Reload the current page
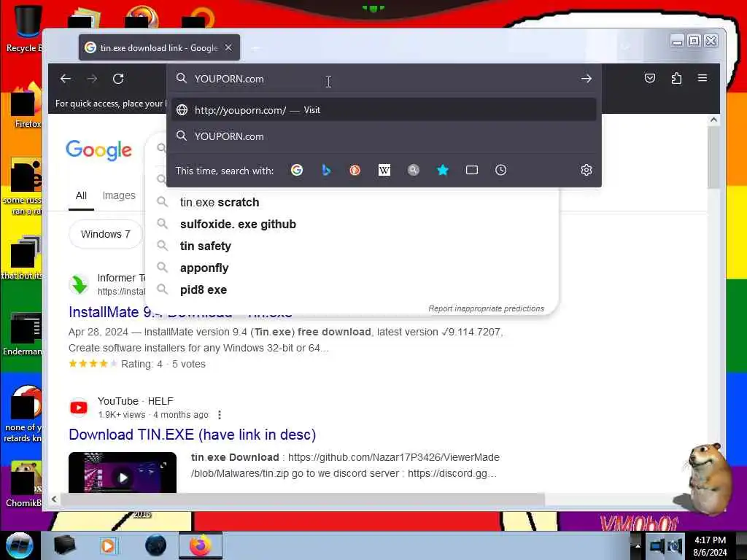 tap(118, 79)
